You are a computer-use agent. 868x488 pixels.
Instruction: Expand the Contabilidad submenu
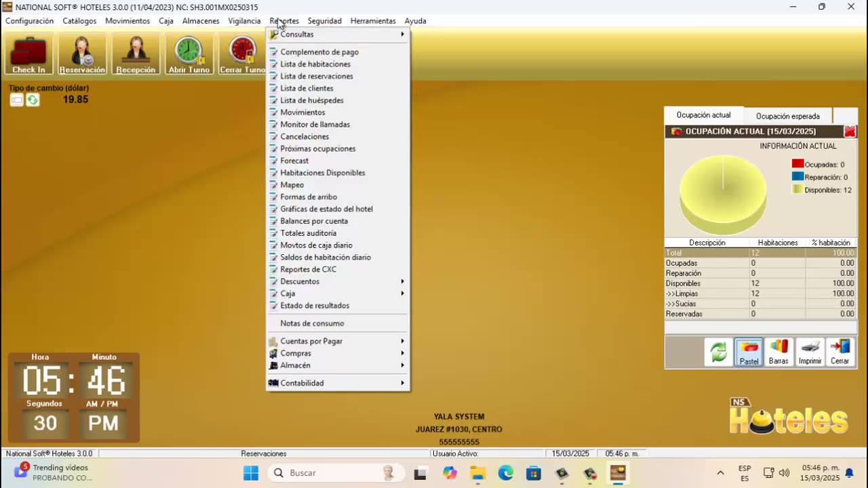coord(337,383)
